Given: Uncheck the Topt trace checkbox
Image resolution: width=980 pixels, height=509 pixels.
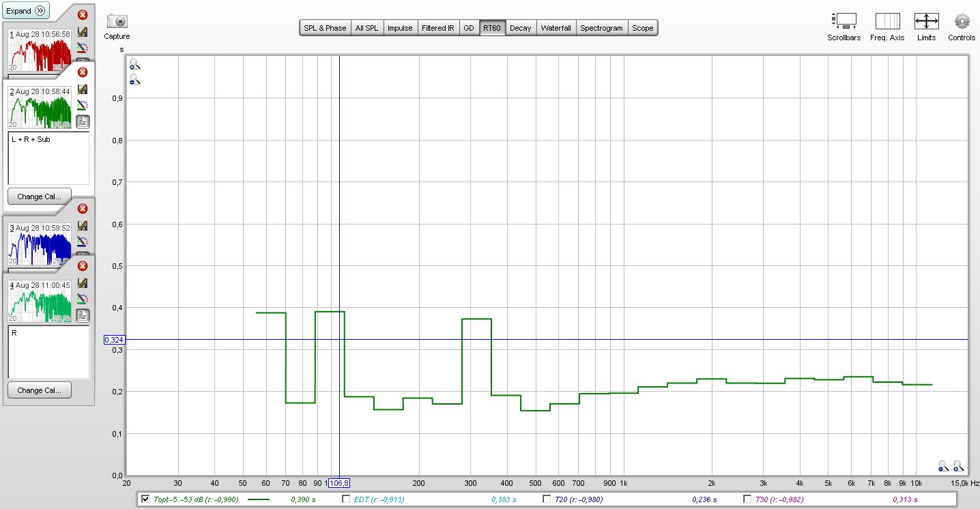Looking at the screenshot, I should coord(145,499).
